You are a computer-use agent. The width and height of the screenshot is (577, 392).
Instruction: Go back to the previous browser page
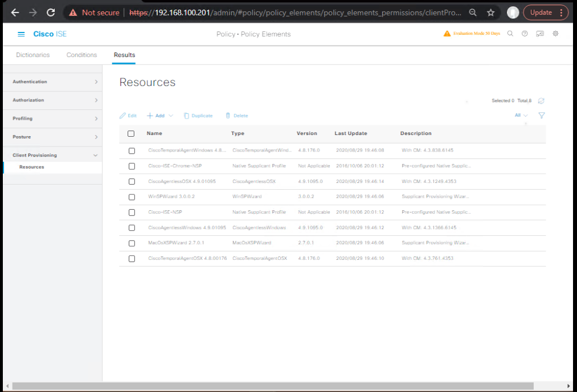point(15,13)
